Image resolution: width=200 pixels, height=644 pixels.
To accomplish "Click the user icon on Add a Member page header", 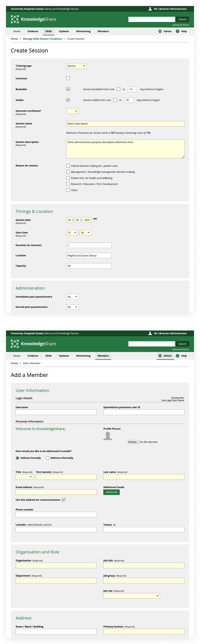I will point(150,333).
